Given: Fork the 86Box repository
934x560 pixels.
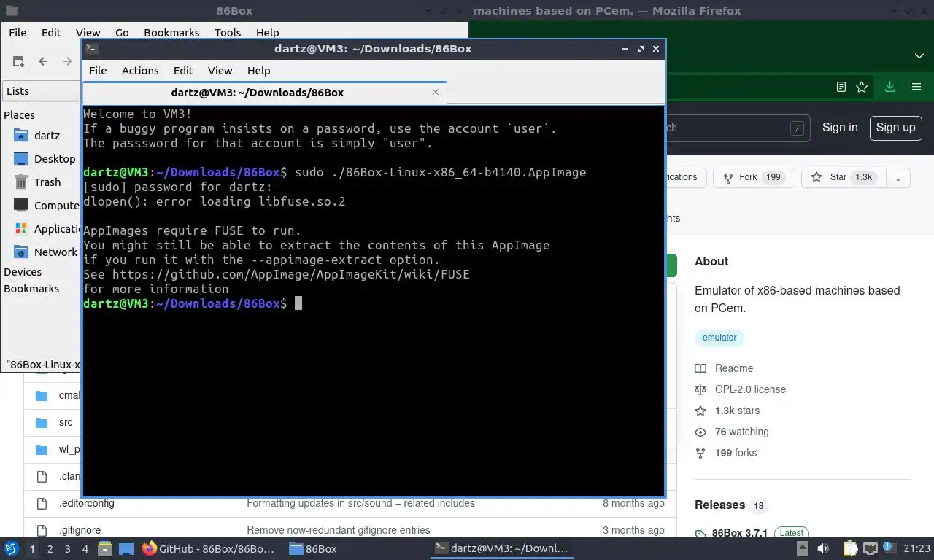Looking at the screenshot, I should (x=753, y=177).
